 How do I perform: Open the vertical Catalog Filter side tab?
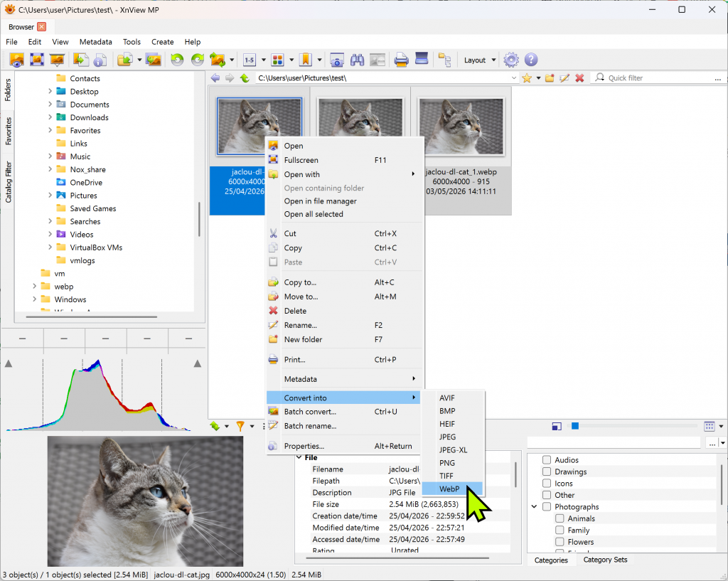pyautogui.click(x=8, y=181)
